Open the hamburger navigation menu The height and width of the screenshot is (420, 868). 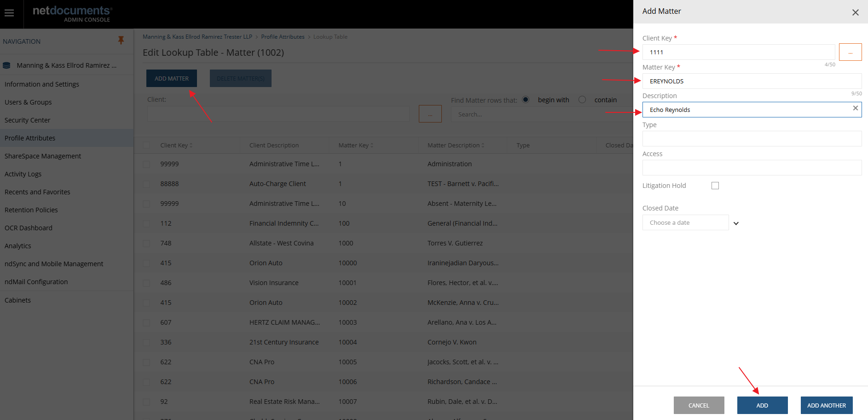tap(9, 13)
